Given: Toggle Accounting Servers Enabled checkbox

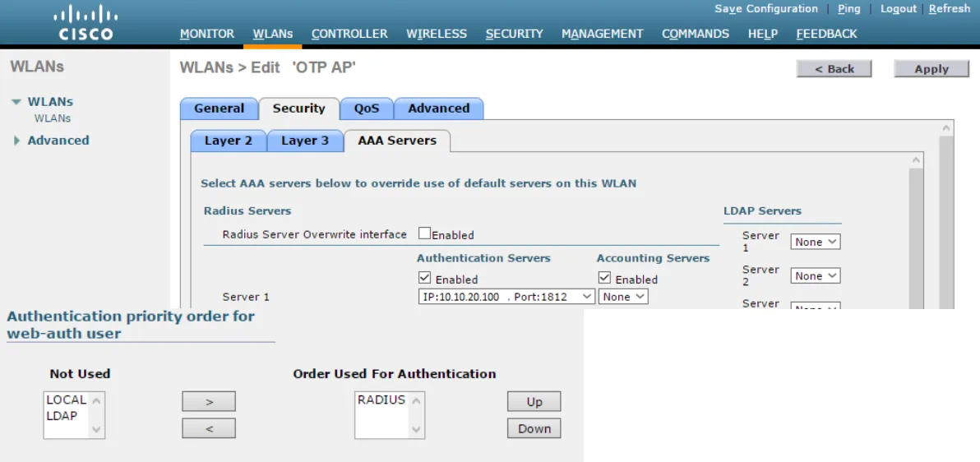Looking at the screenshot, I should tap(604, 278).
